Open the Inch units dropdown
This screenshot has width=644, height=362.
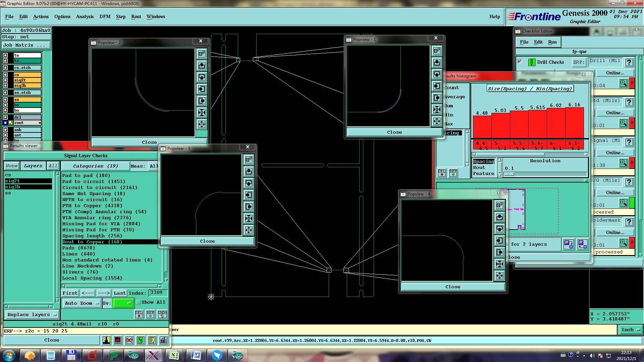(630, 329)
